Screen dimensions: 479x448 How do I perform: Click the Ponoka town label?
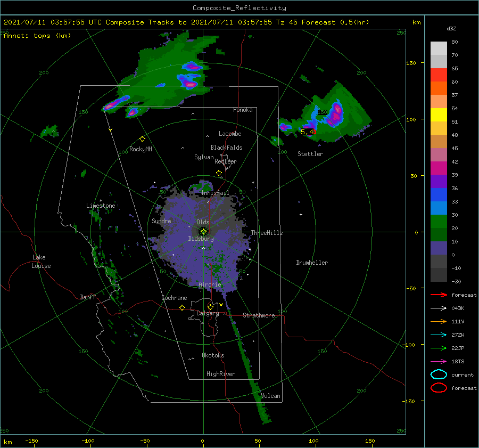tap(243, 110)
